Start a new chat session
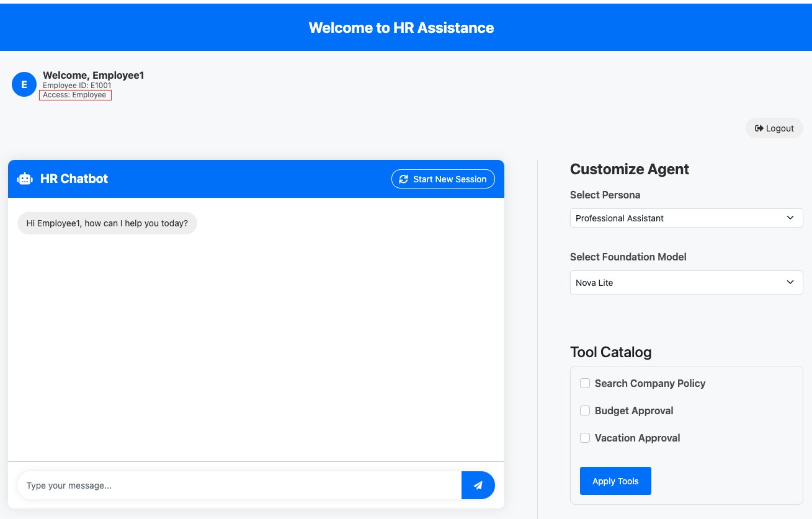 [443, 179]
